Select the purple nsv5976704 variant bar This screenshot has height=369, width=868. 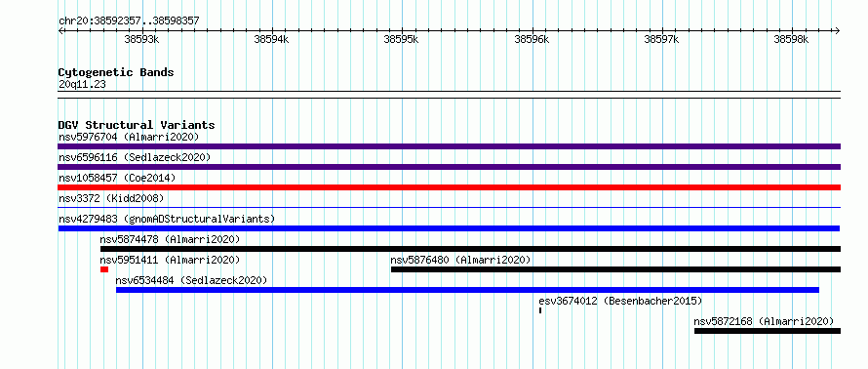pyautogui.click(x=449, y=146)
